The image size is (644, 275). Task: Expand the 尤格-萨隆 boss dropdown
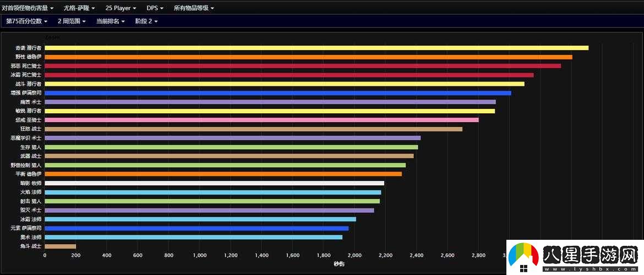point(79,8)
